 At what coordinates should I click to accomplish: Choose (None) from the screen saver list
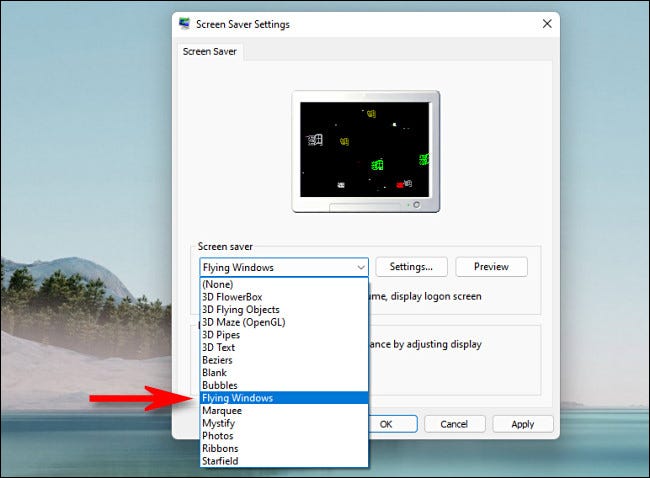coord(284,284)
